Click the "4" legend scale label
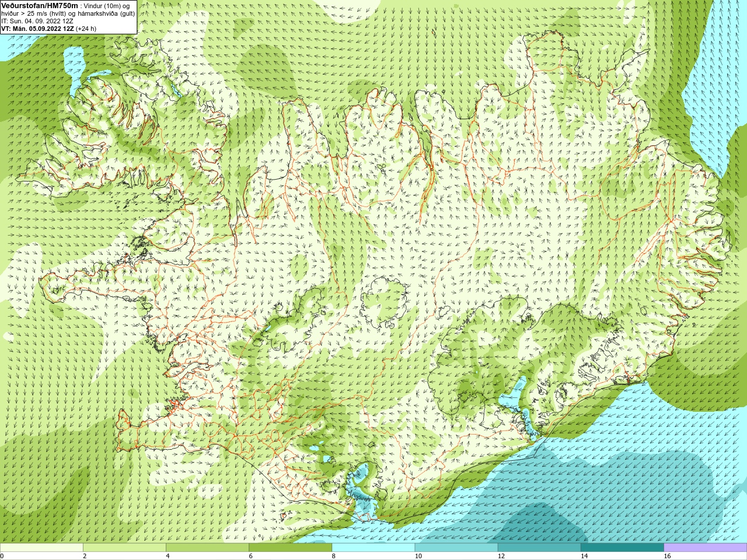Image resolution: width=747 pixels, height=560 pixels. [x=168, y=556]
